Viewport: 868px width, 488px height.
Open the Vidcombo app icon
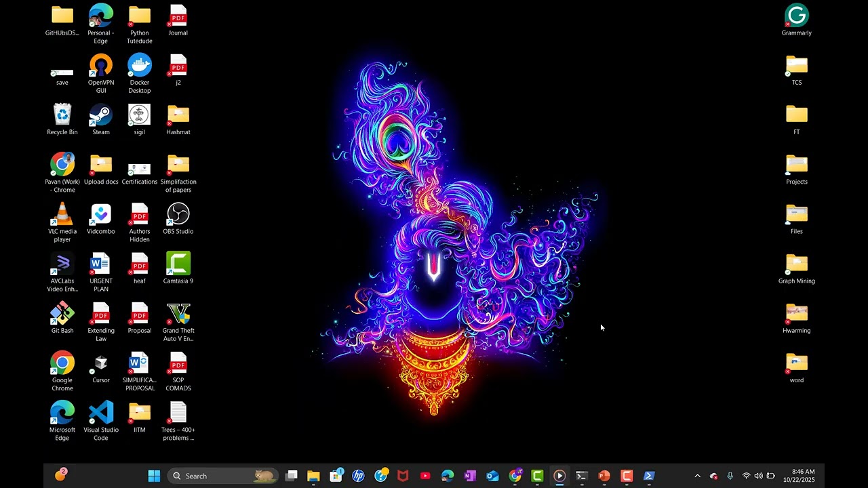(101, 213)
